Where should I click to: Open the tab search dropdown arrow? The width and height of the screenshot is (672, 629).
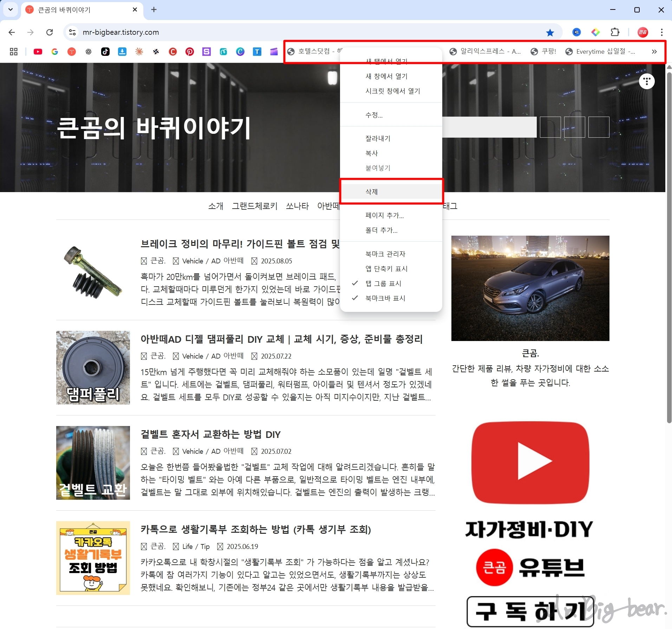[10, 9]
